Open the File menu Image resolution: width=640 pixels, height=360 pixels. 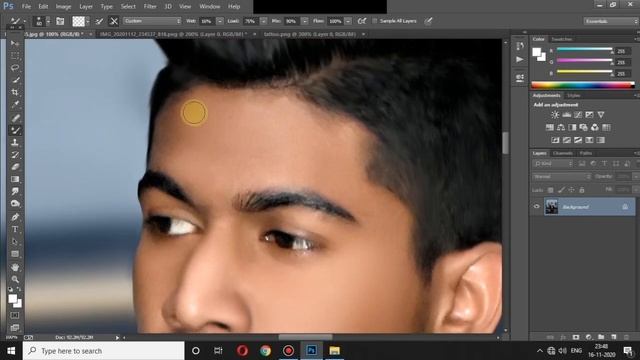26,7
